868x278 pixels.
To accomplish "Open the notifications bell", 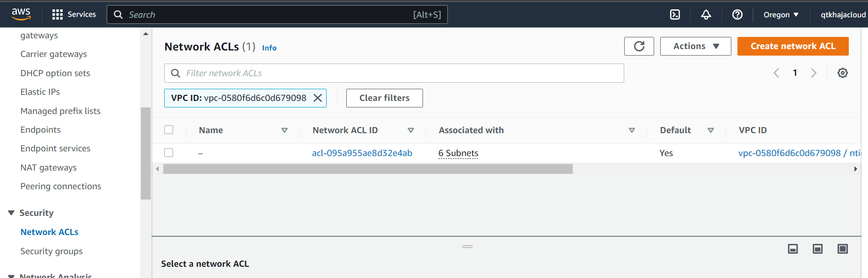I will point(706,14).
